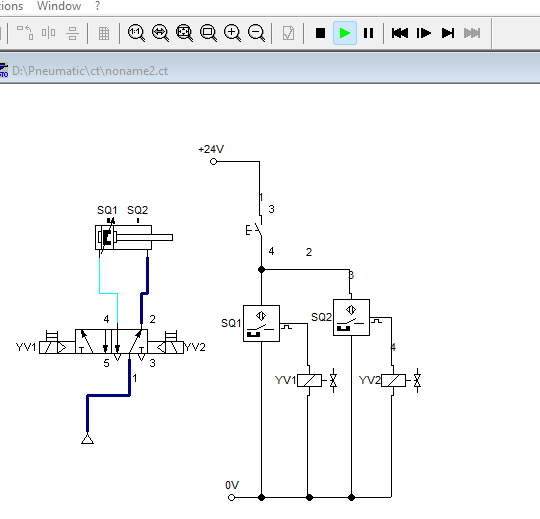Click the green Start simulation play button

click(x=345, y=33)
